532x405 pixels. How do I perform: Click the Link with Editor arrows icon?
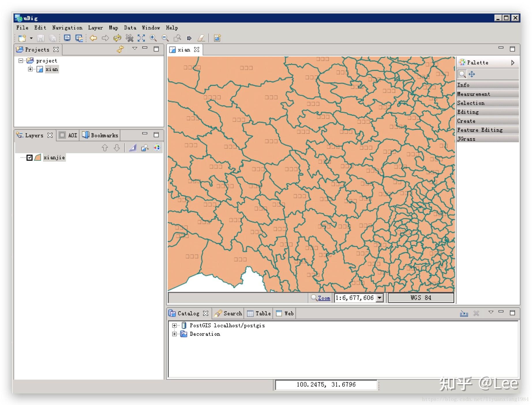click(120, 49)
